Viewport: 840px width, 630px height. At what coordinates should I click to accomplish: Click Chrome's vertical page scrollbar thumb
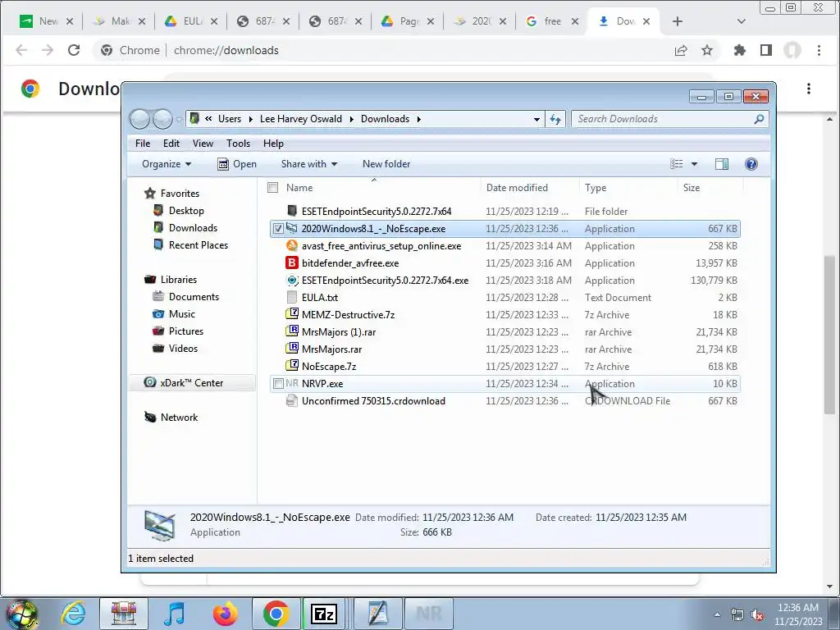tap(829, 335)
